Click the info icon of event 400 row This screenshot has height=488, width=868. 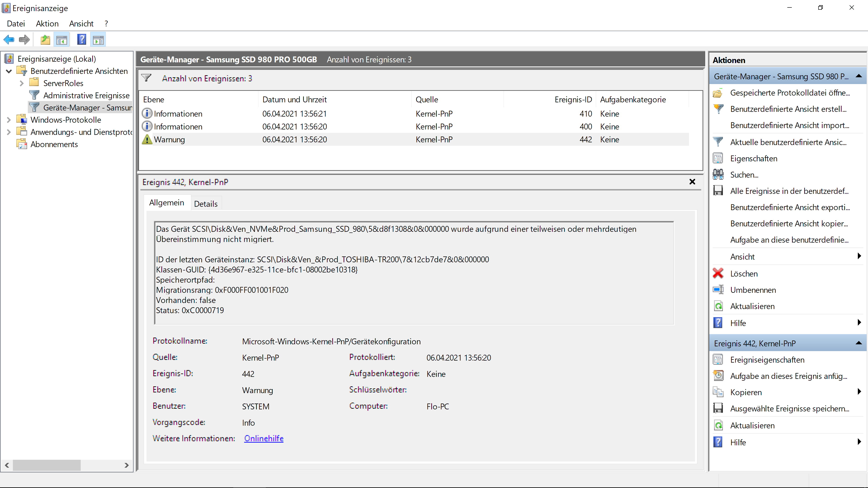coord(147,126)
